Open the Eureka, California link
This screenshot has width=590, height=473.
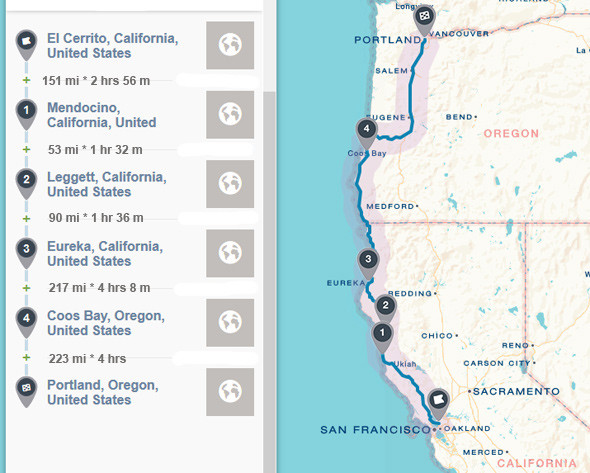coord(105,254)
